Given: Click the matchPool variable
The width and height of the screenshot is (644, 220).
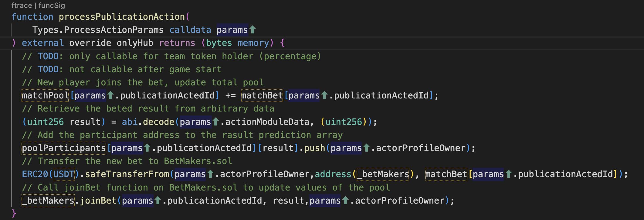Looking at the screenshot, I should pyautogui.click(x=46, y=95).
